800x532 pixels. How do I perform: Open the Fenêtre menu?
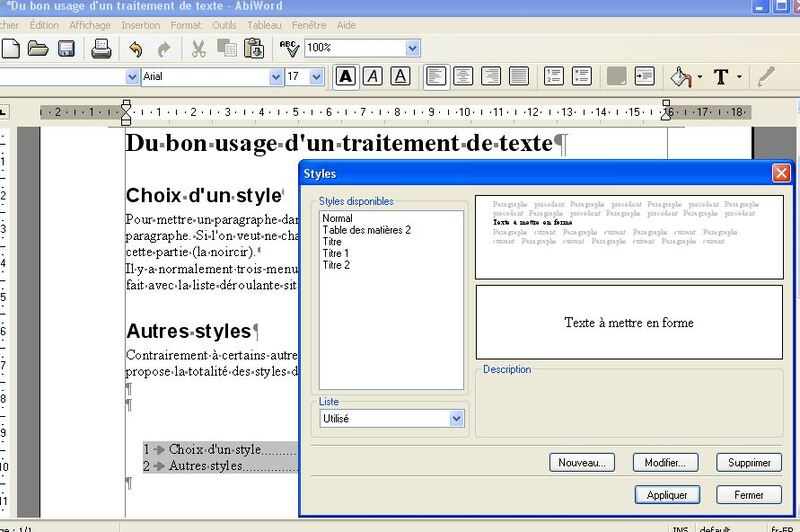[x=309, y=25]
